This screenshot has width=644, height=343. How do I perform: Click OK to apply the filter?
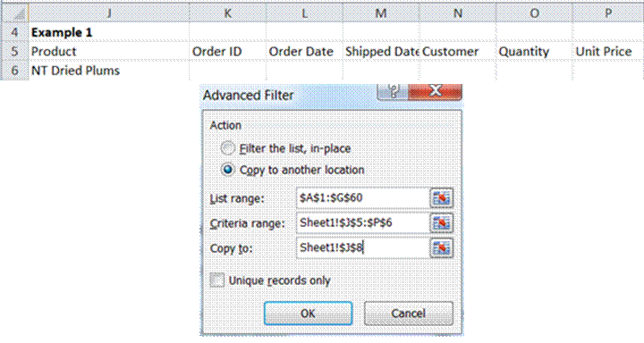pos(308,314)
